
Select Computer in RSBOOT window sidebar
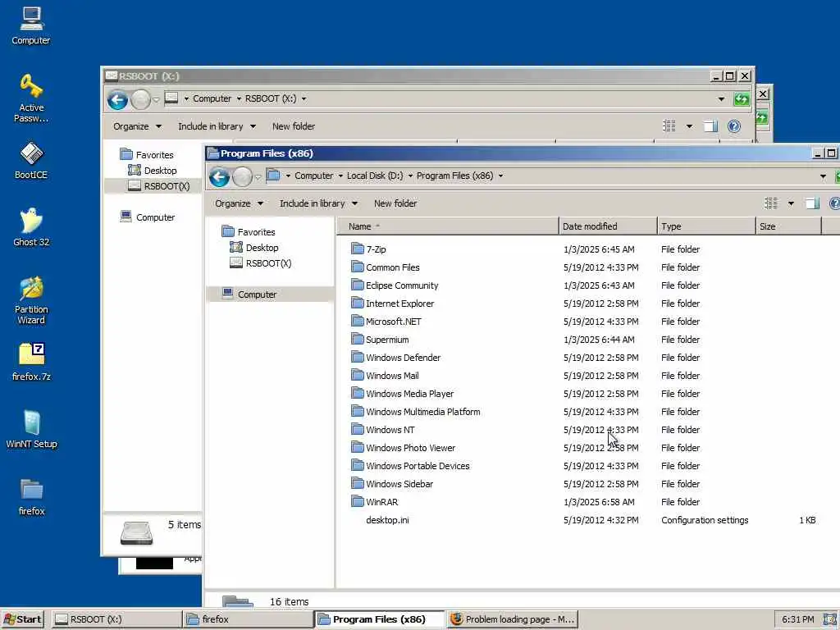click(x=148, y=217)
